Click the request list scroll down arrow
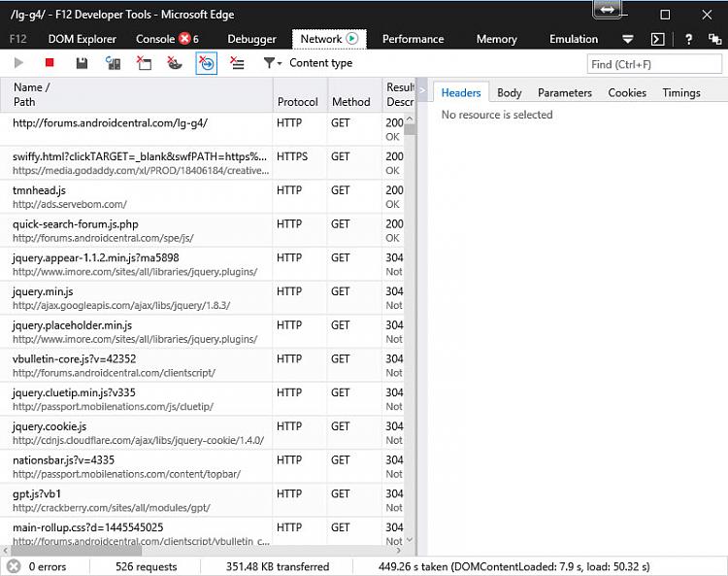The width and height of the screenshot is (728, 576). click(410, 540)
